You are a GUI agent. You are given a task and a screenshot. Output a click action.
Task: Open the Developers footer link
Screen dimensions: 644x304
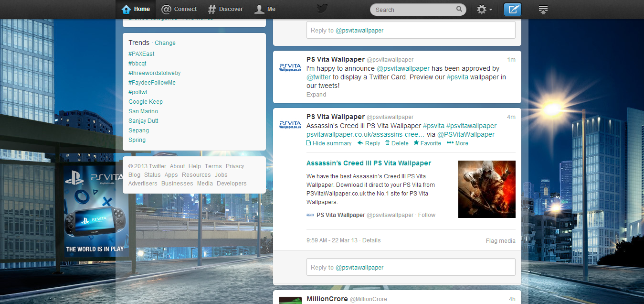click(x=232, y=184)
